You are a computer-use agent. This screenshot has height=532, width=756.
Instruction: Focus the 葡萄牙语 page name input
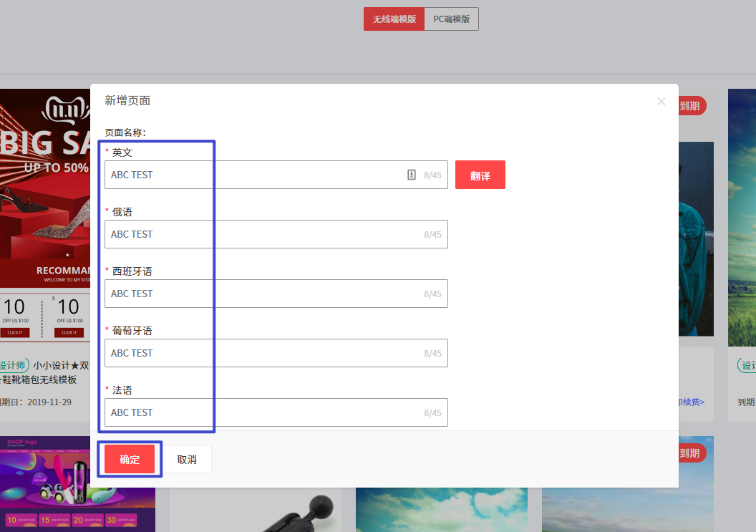(276, 352)
